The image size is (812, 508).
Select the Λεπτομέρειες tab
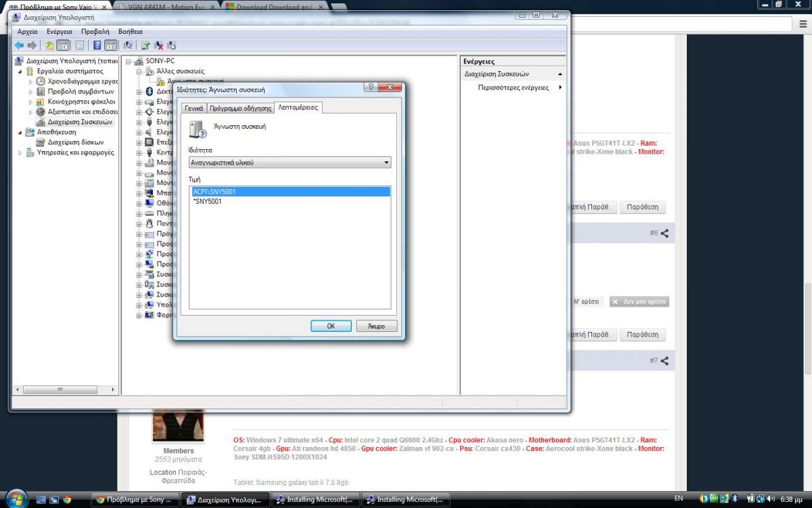pos(298,107)
